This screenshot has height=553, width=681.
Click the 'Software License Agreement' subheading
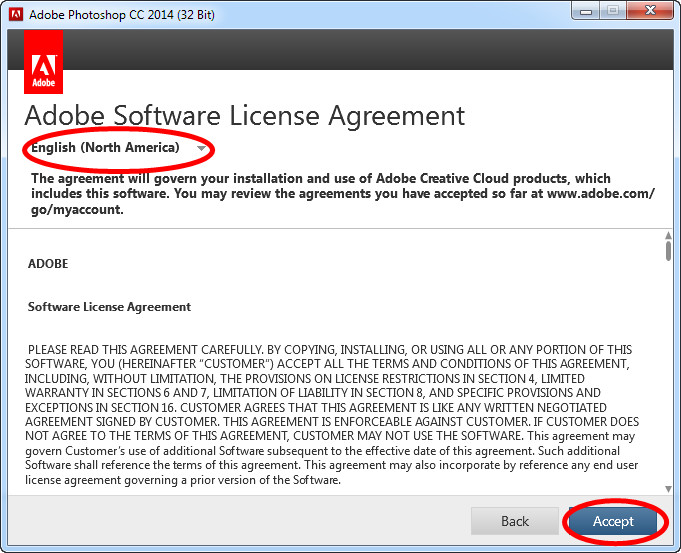[109, 307]
